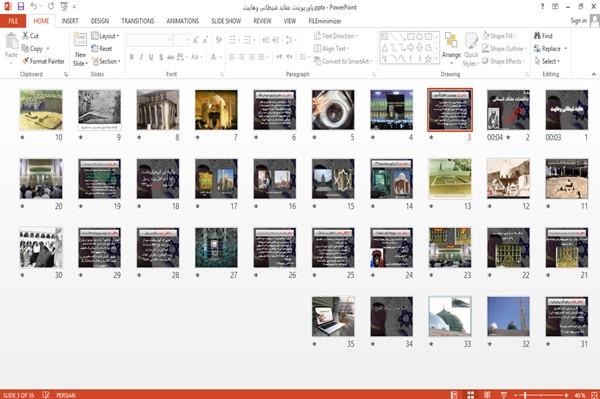Toggle text Shadow formatting
600x399 pixels.
pos(161,57)
